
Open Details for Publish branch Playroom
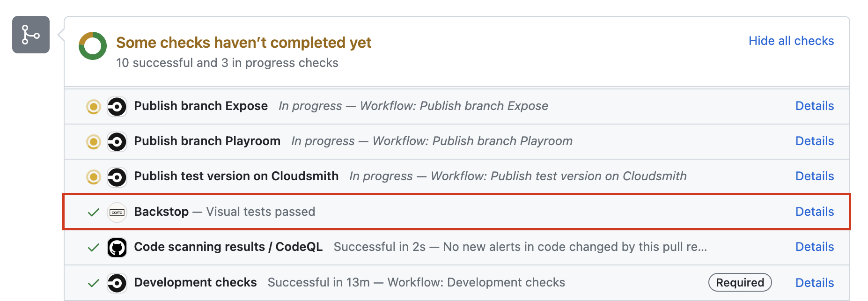coord(814,141)
